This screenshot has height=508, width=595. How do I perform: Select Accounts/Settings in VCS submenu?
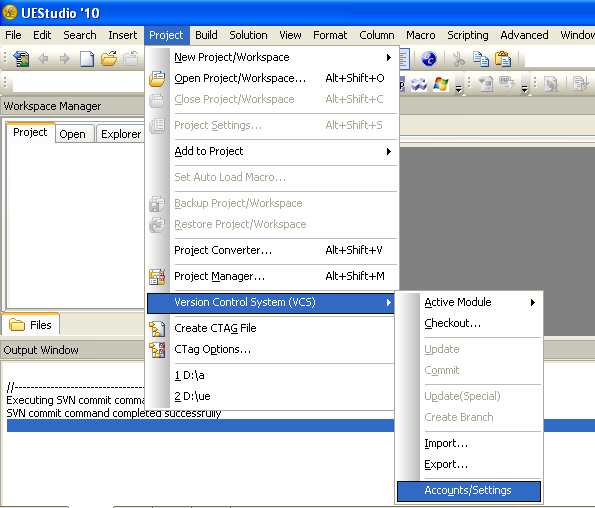click(x=469, y=491)
